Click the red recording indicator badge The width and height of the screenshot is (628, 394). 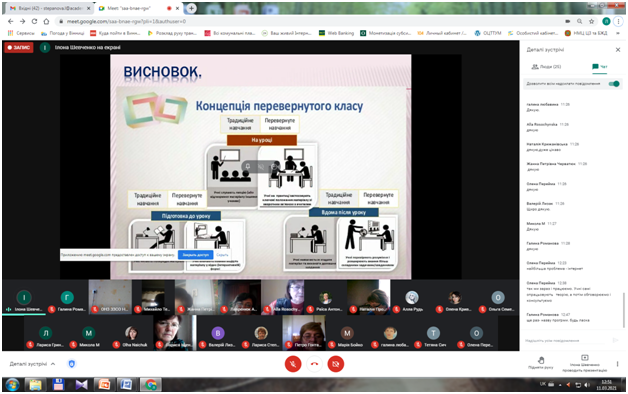pyautogui.click(x=19, y=47)
